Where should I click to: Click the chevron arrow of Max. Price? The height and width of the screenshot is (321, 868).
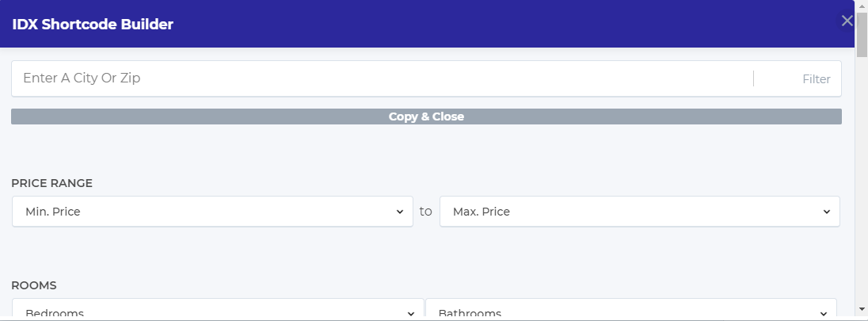827,212
